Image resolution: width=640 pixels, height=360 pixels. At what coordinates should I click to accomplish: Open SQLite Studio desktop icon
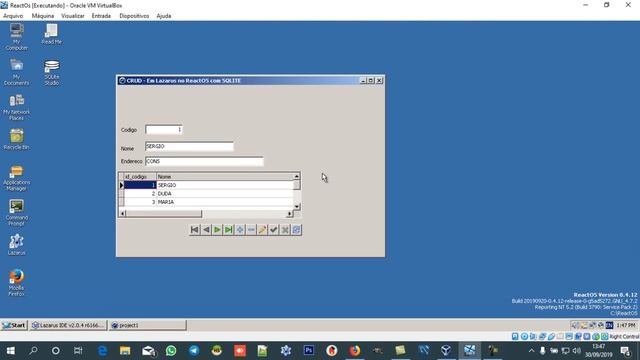coord(52,73)
